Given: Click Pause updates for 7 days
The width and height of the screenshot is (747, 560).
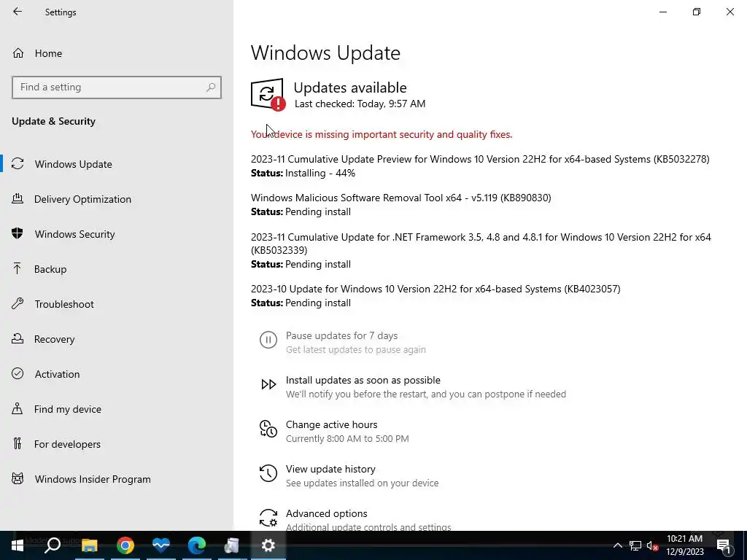Looking at the screenshot, I should pos(341,335).
